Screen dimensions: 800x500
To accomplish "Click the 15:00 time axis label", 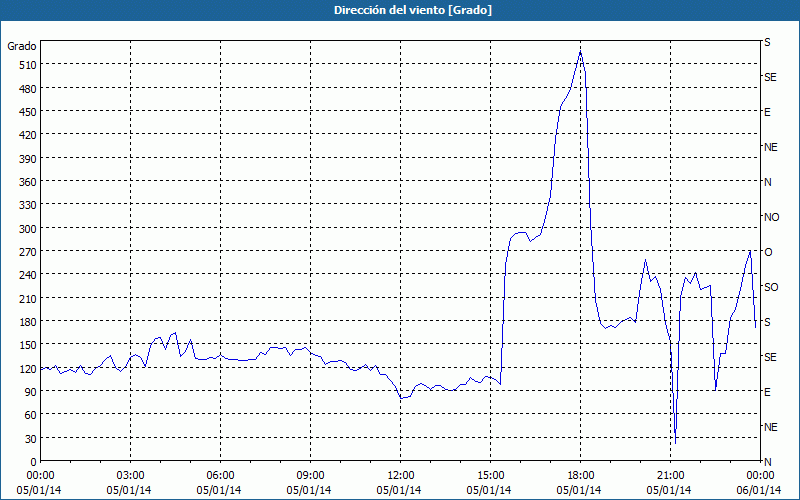I will (x=490, y=476).
